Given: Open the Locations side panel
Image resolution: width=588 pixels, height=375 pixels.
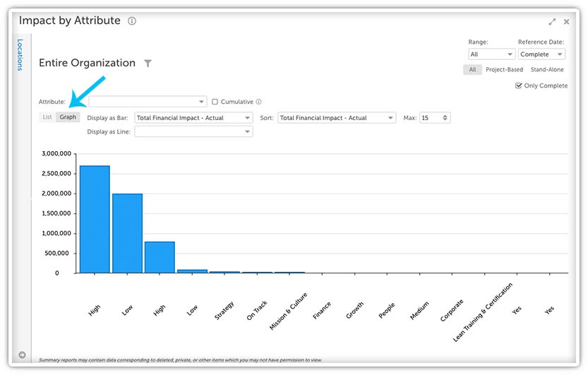Looking at the screenshot, I should coord(20,55).
